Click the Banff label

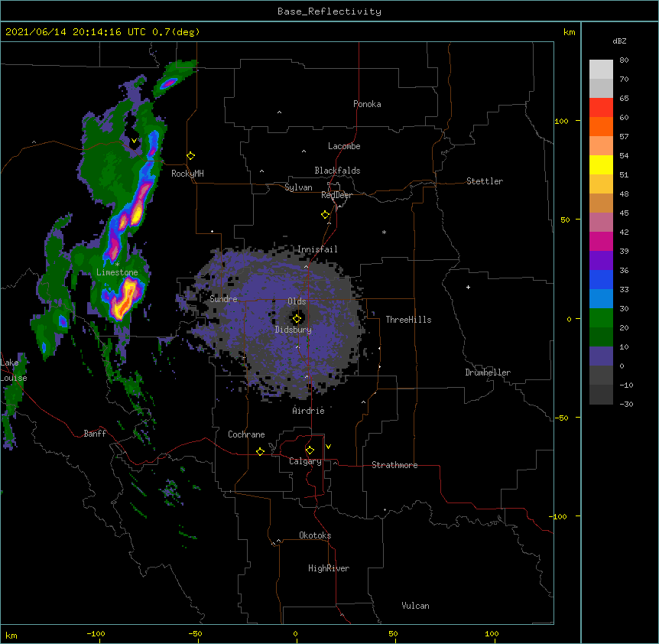point(95,434)
